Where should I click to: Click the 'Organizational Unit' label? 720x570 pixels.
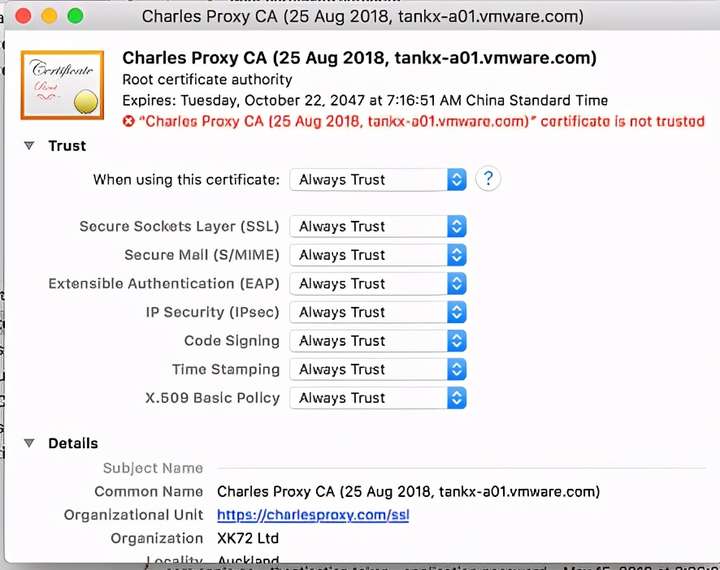click(x=134, y=515)
